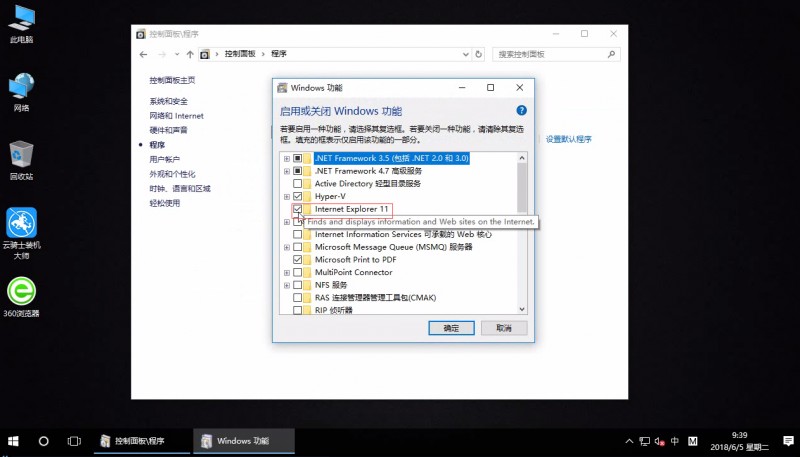Uncheck Microsoft Print to PDF checkbox
This screenshot has height=457, width=800.
297,260
